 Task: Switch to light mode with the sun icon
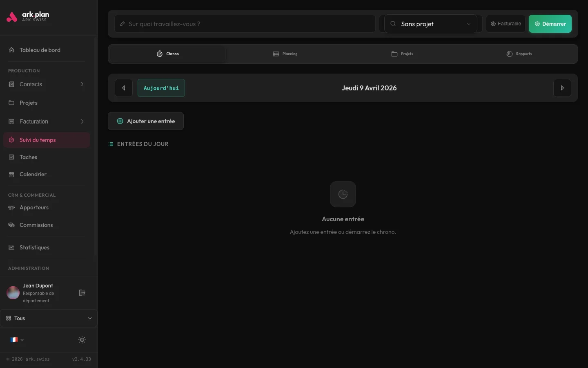[82, 340]
